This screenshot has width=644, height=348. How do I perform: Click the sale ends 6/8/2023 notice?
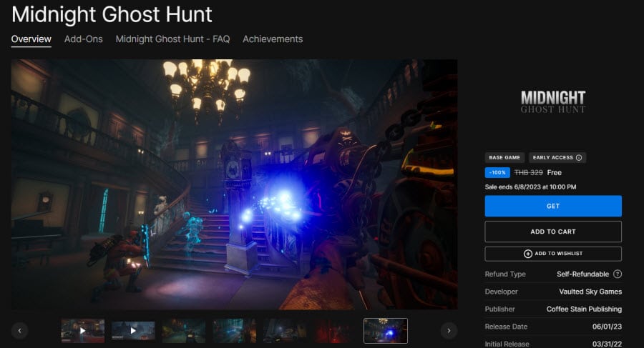[530, 187]
